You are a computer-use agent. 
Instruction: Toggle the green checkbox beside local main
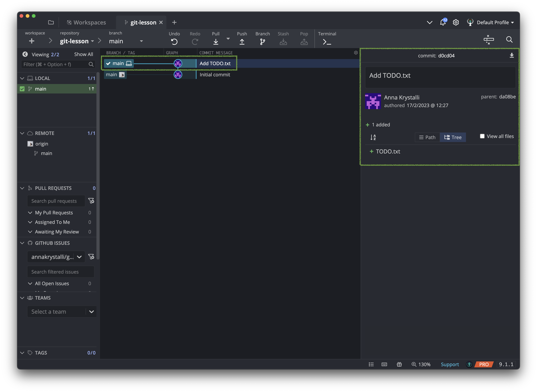tap(22, 89)
